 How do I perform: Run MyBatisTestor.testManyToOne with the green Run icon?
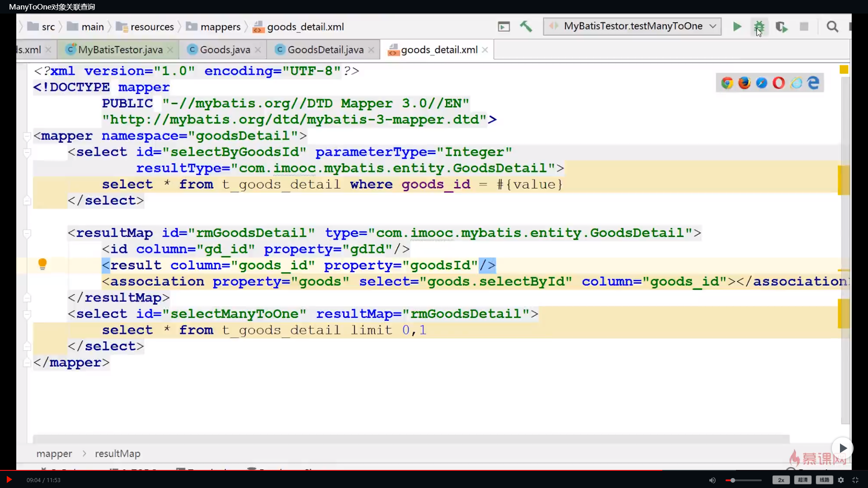[x=737, y=27]
